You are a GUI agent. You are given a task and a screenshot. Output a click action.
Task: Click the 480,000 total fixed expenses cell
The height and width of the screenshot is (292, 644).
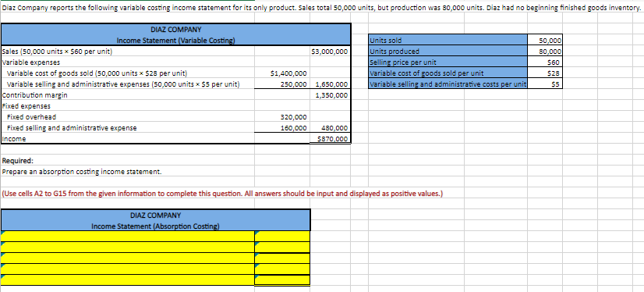[x=331, y=128]
